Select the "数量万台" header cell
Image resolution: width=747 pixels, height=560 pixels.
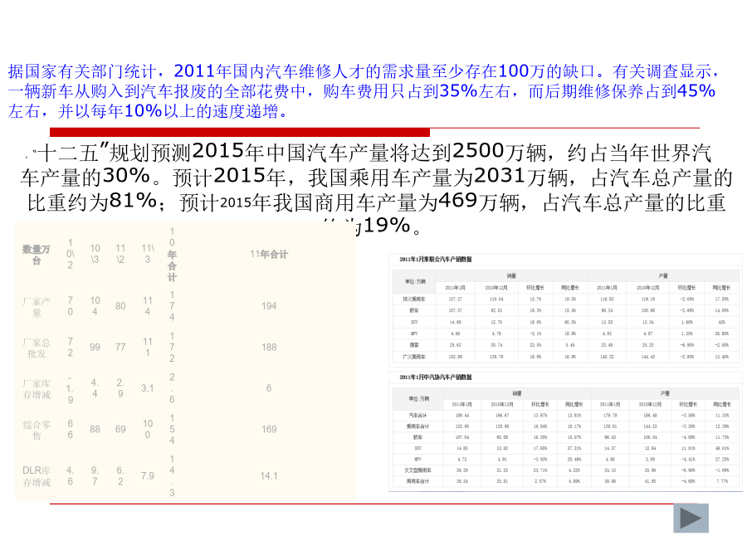coord(37,255)
